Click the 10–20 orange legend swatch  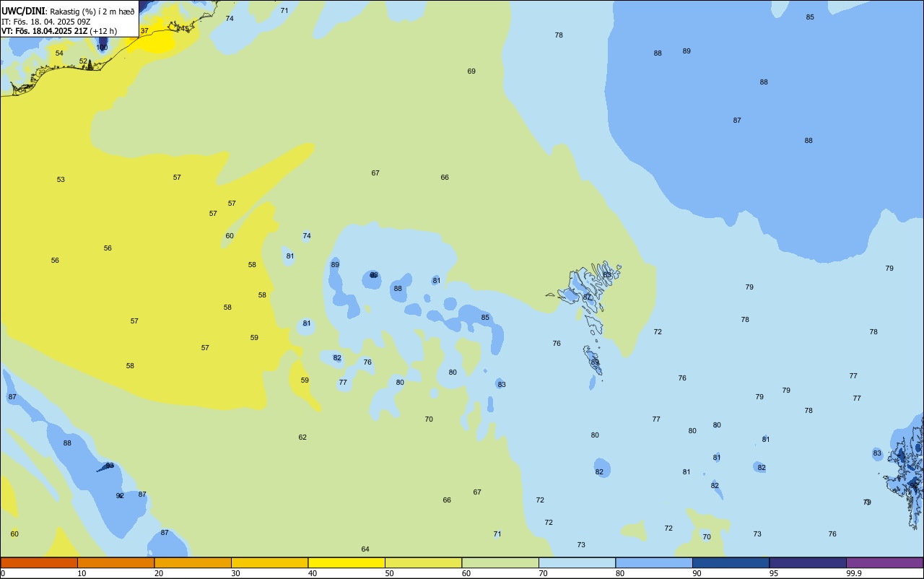coord(115,562)
